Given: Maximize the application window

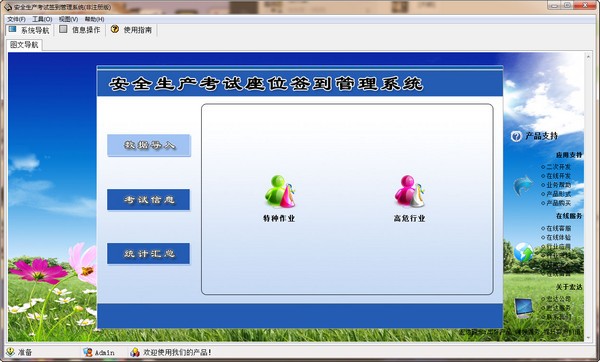Looking at the screenshot, I should pos(567,5).
